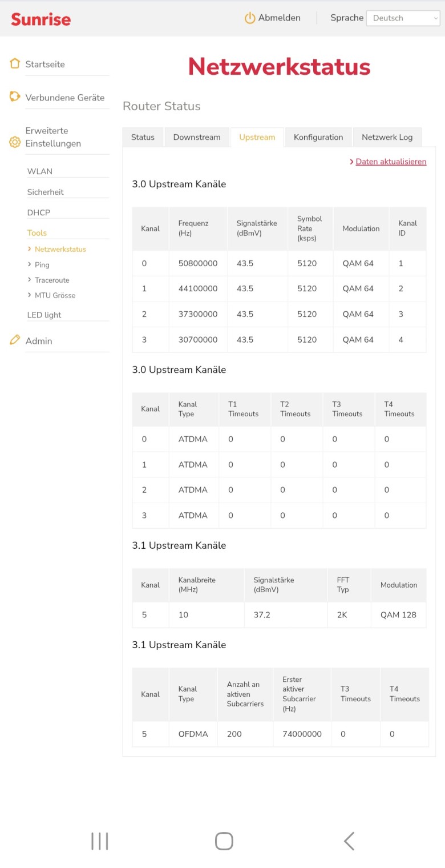Click the Admin pencil icon

pos(15,340)
